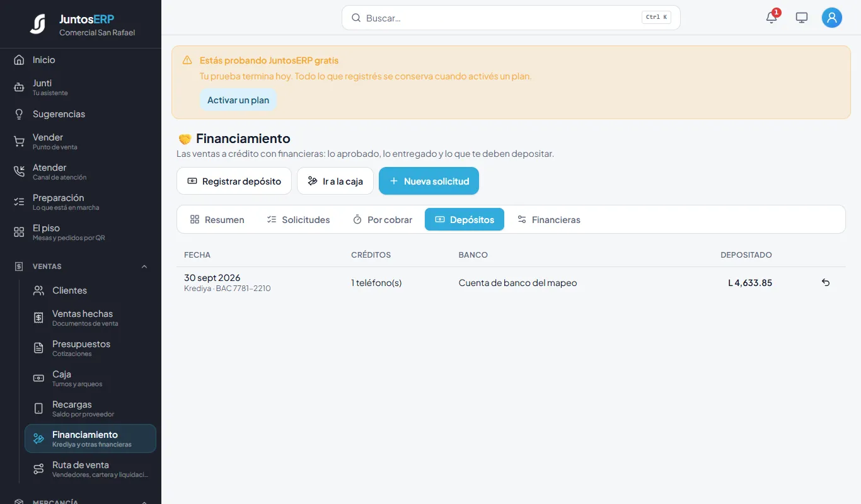This screenshot has height=504, width=861.
Task: Open Clientes under Ventas
Action: coord(90,290)
